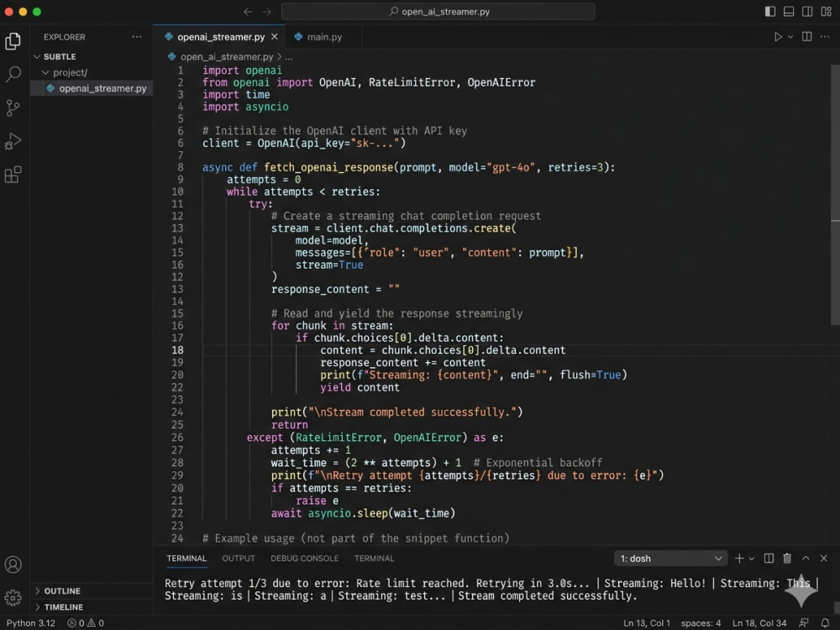Split the editor to the right

[x=806, y=36]
